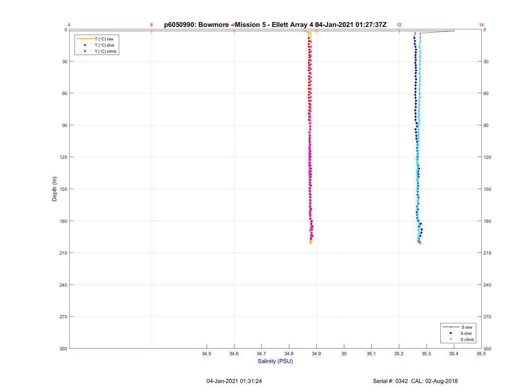532x392 pixels.
Task: Click the magenta dot marker for T climb
Action: pyautogui.click(x=85, y=51)
